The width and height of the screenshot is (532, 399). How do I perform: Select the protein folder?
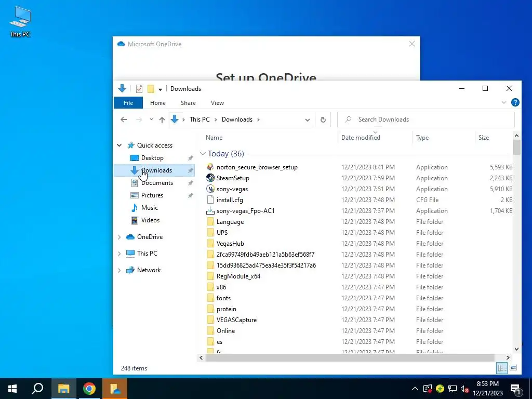pos(227,309)
